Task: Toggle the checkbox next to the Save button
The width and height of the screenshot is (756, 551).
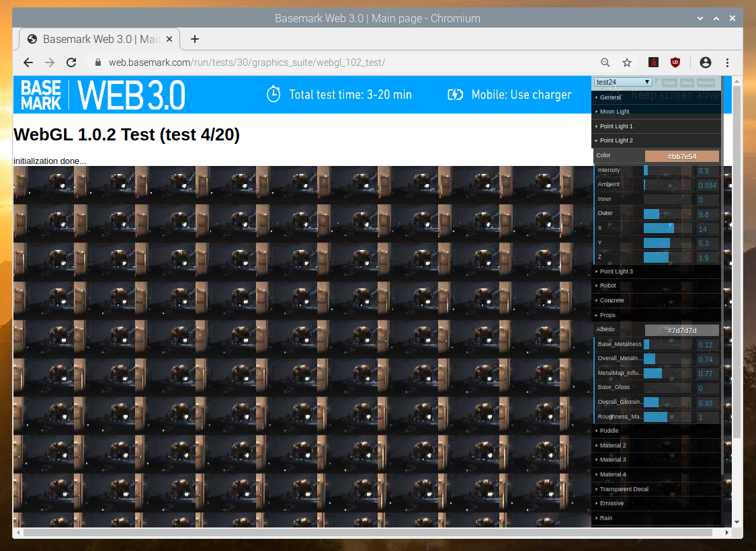Action: coord(658,83)
